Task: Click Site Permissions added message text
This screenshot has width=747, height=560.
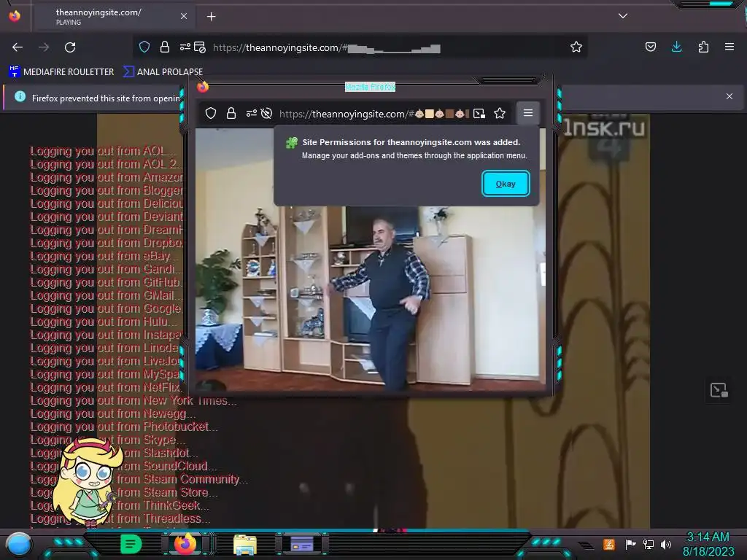Action: coord(411,142)
